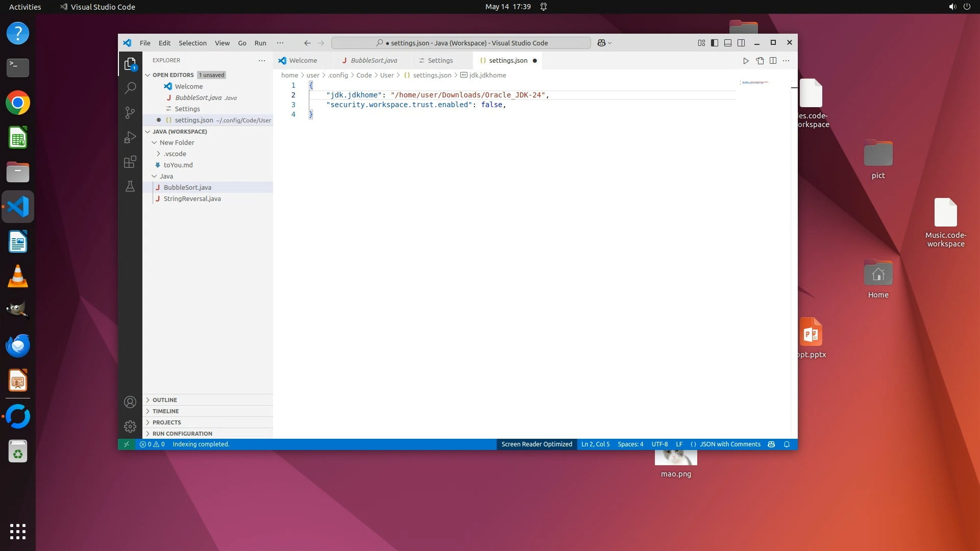Expand the .vscode folder
Image resolution: width=980 pixels, height=551 pixels.
click(175, 154)
